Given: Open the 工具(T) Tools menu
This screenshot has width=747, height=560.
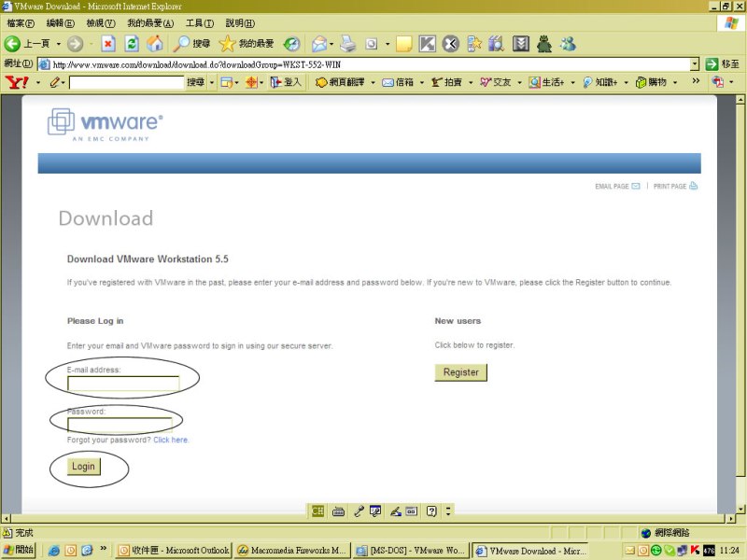Looking at the screenshot, I should [x=200, y=22].
